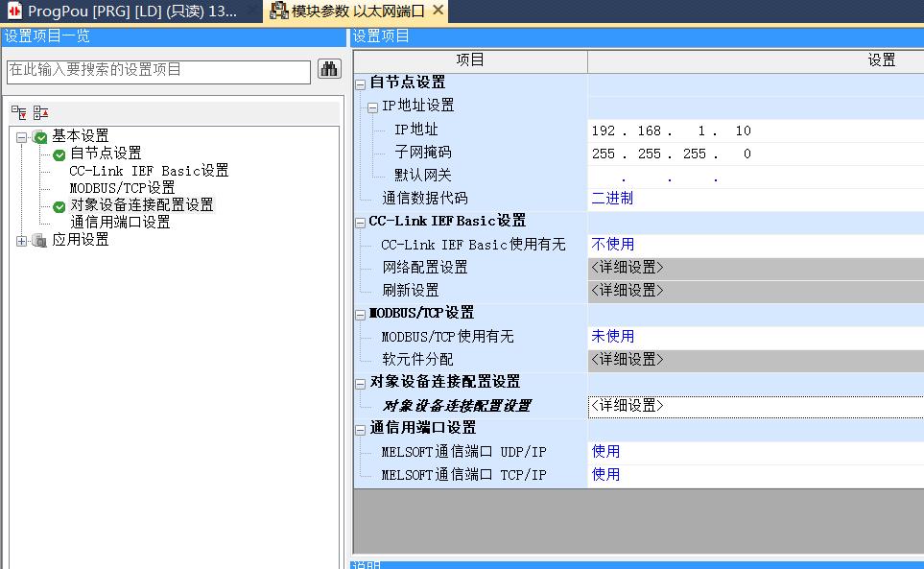The width and height of the screenshot is (924, 569).
Task: Close the 模块参数 以太网端口 tab
Action: [x=438, y=11]
